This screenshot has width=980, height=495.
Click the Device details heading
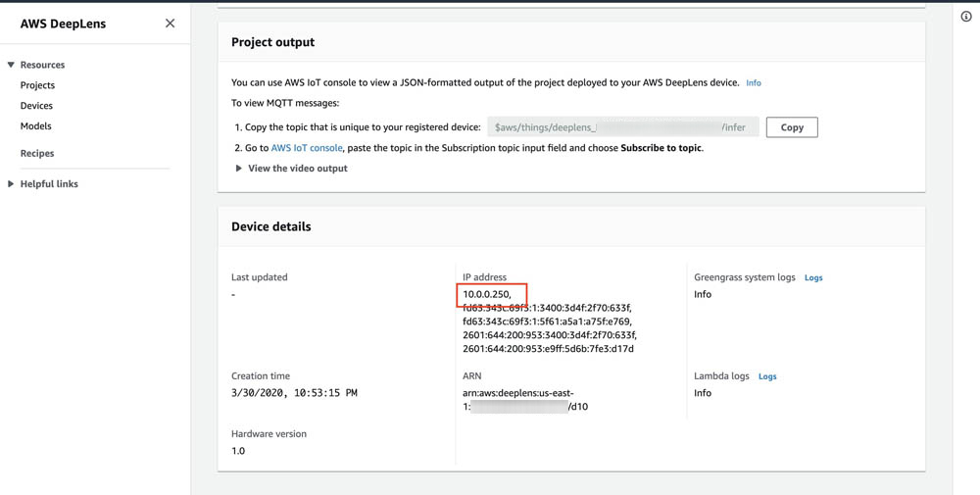pos(271,226)
